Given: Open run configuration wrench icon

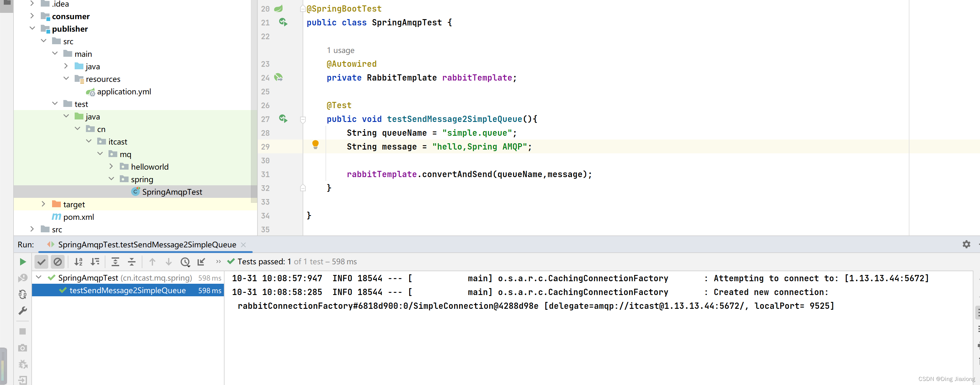Looking at the screenshot, I should pyautogui.click(x=23, y=311).
